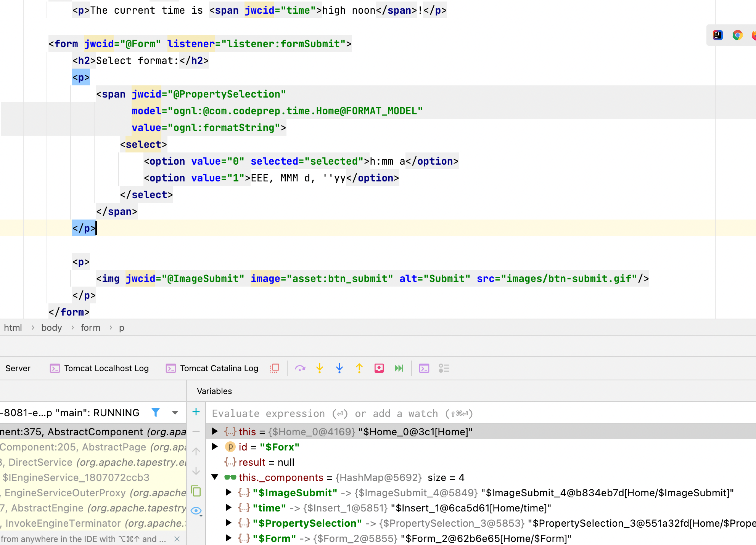Viewport: 756px width, 545px height.
Task: Select the 'form' breadcrumb
Action: [90, 328]
